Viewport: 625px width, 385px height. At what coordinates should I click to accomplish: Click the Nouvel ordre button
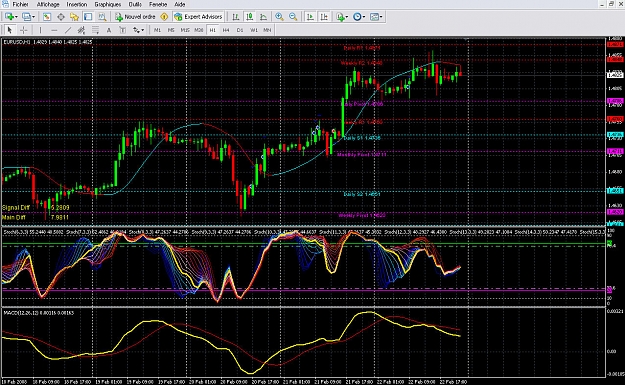pos(136,17)
